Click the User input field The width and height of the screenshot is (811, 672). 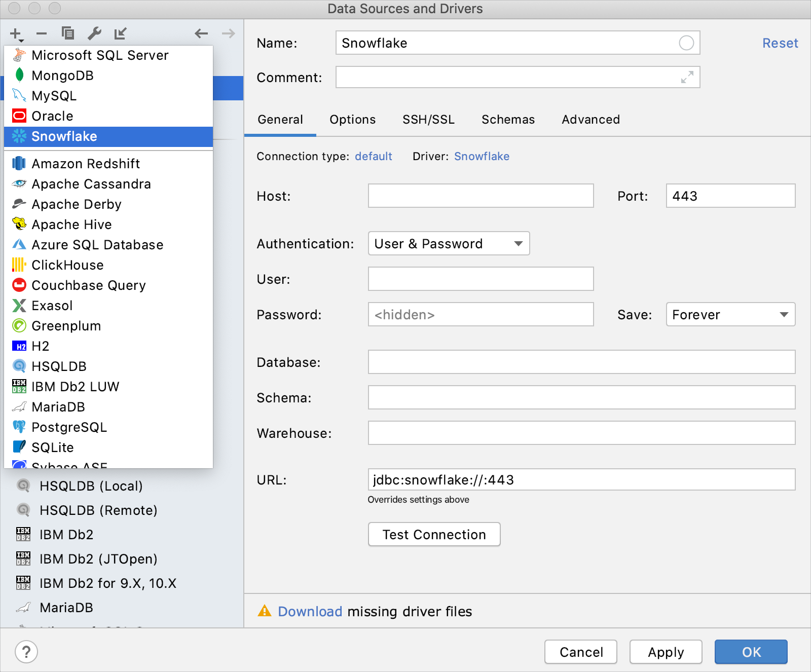click(481, 279)
